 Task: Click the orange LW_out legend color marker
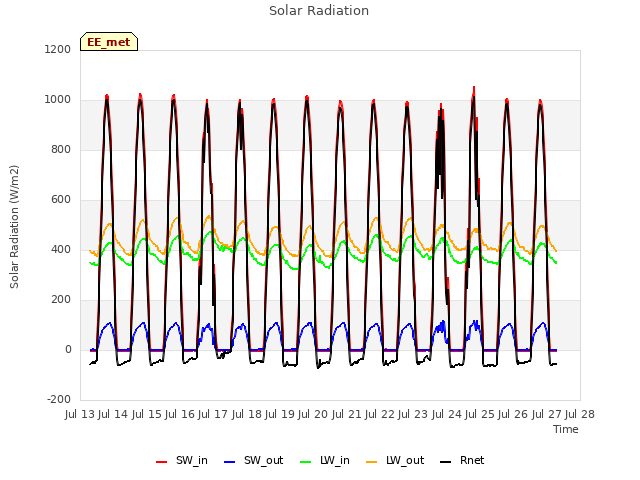(x=372, y=462)
